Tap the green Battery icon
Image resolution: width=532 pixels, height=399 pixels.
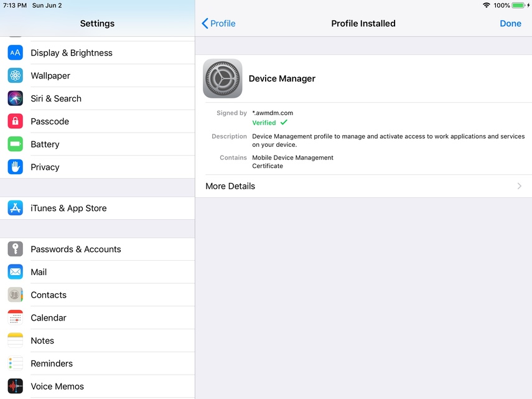16,144
